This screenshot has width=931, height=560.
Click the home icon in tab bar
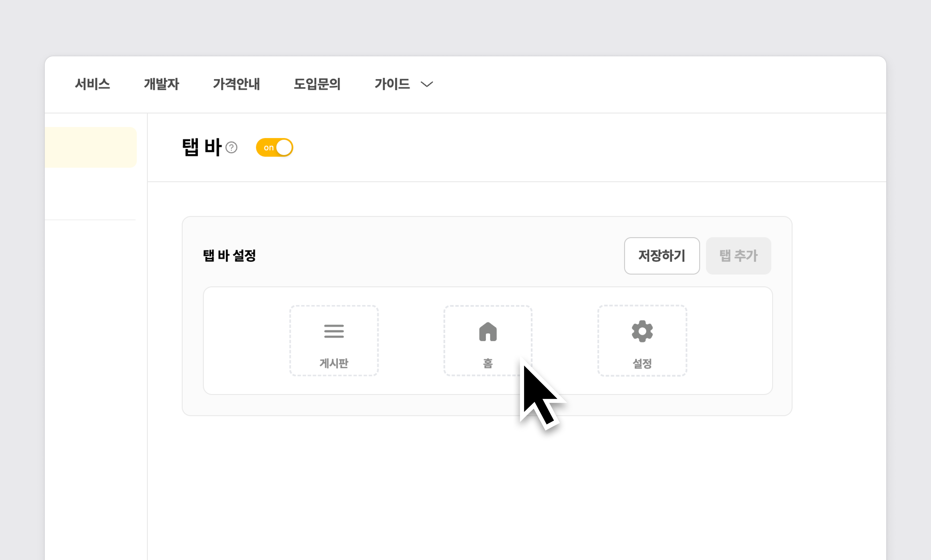coord(488,332)
